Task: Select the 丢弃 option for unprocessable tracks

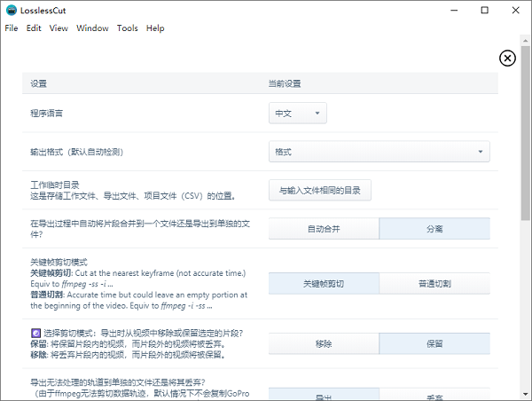Action: click(x=434, y=395)
